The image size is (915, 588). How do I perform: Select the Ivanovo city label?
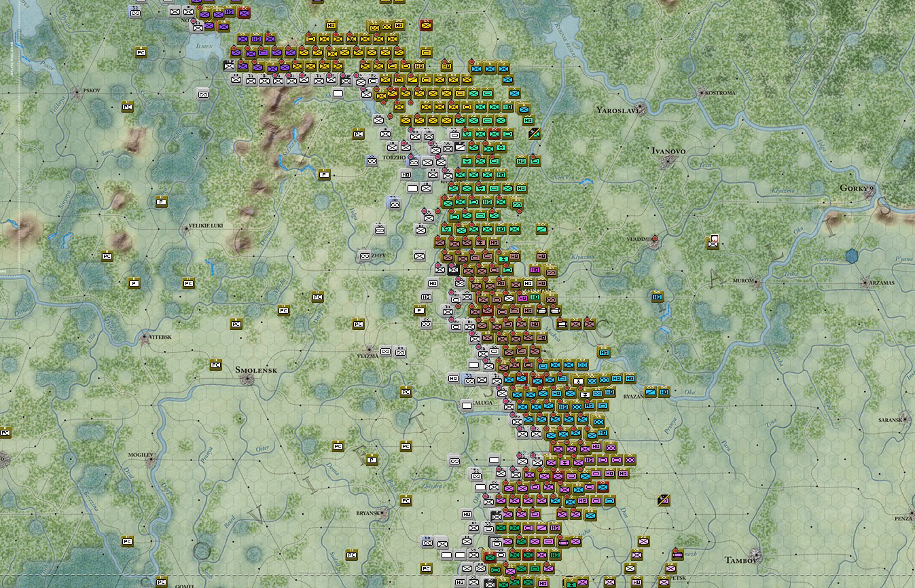(x=668, y=150)
